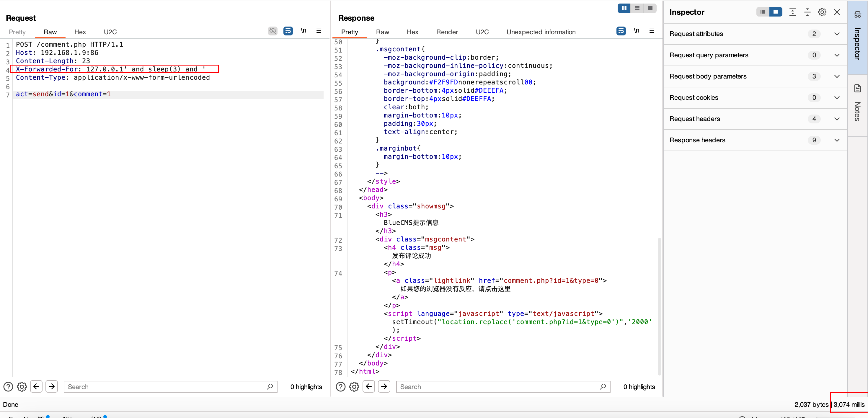
Task: Close the Inspector panel
Action: (837, 12)
